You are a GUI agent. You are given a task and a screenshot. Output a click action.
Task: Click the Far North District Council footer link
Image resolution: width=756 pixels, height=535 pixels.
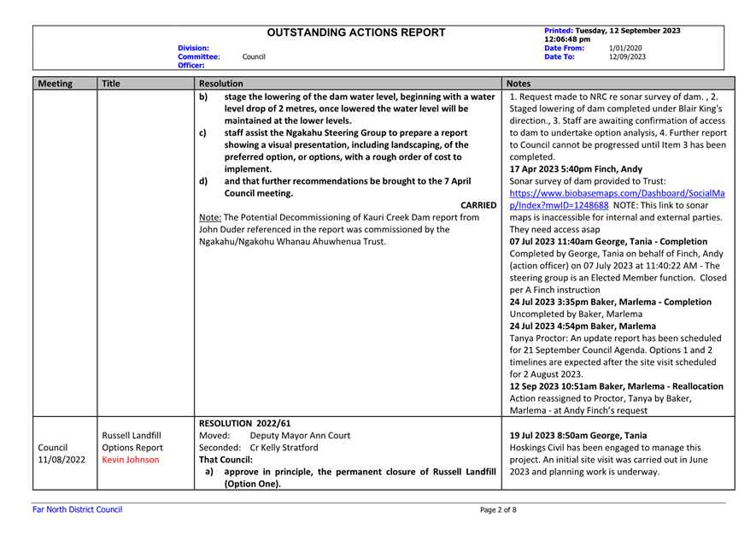click(77, 510)
